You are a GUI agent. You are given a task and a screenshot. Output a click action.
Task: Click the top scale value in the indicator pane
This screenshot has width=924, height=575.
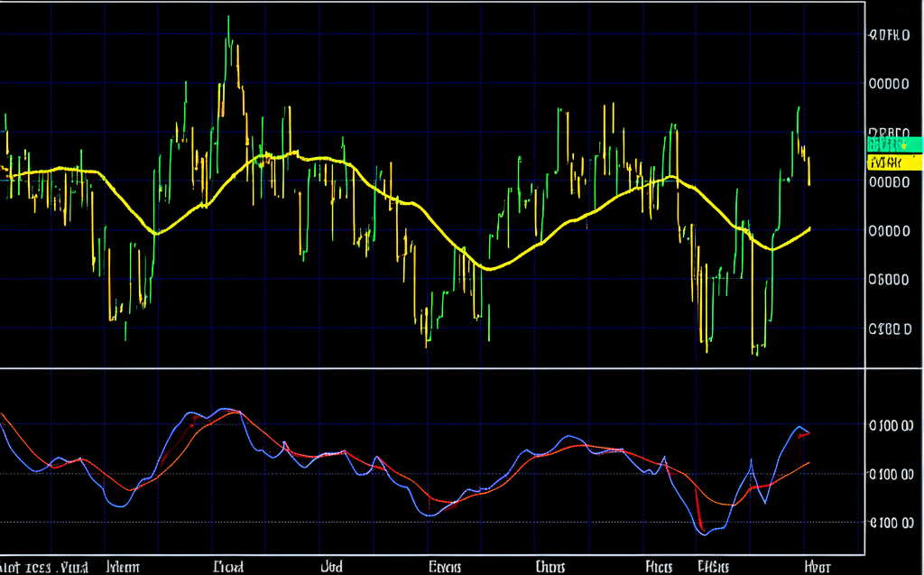coord(888,426)
